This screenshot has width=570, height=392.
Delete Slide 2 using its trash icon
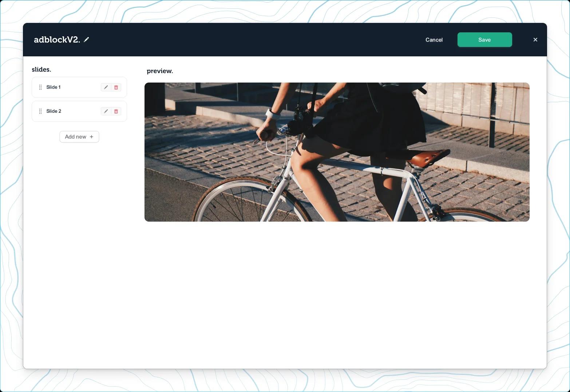116,111
